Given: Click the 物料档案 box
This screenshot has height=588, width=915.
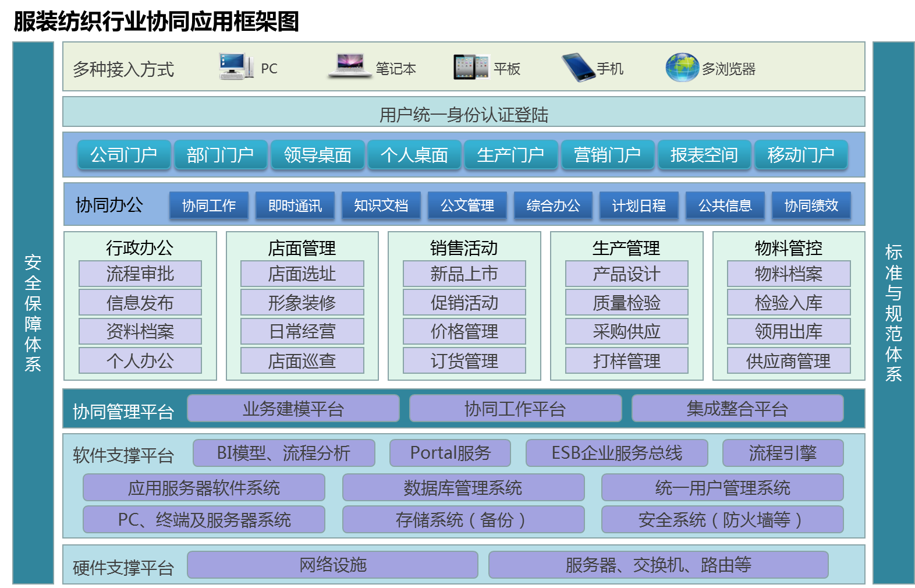Looking at the screenshot, I should (789, 274).
